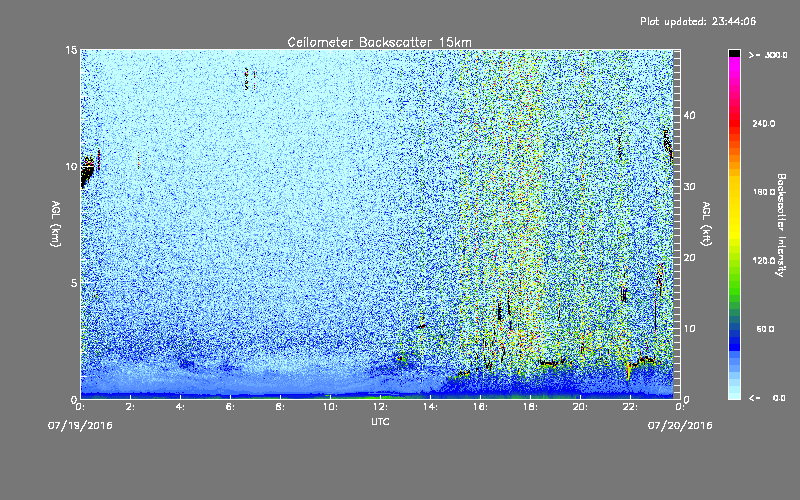
Task: Click the dark cloud return near 10 km at 0 UTC
Action: (x=88, y=172)
